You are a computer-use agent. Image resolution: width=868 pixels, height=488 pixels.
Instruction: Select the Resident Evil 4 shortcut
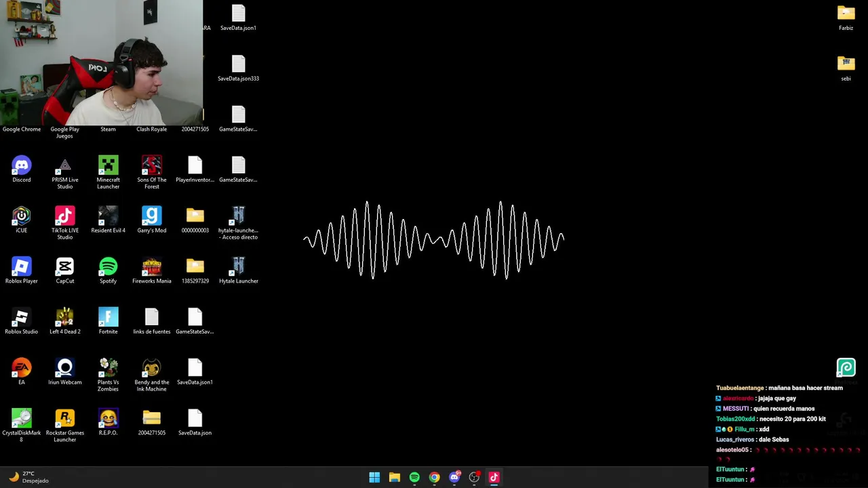point(108,220)
